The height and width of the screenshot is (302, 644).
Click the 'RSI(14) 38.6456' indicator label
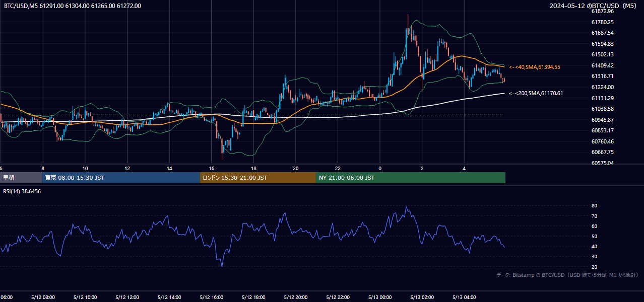click(22, 191)
